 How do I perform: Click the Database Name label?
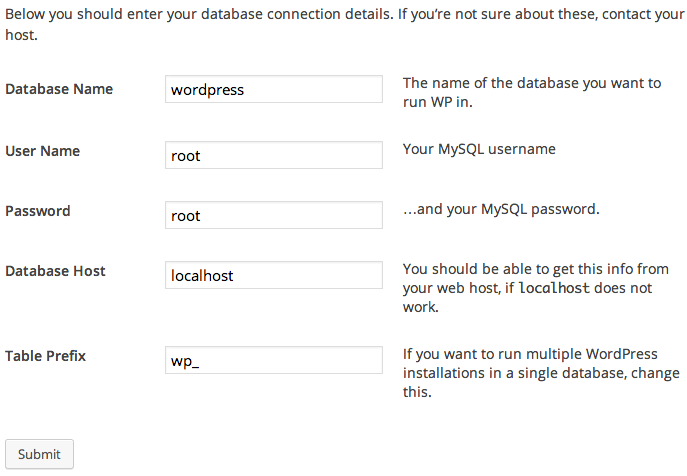point(59,89)
